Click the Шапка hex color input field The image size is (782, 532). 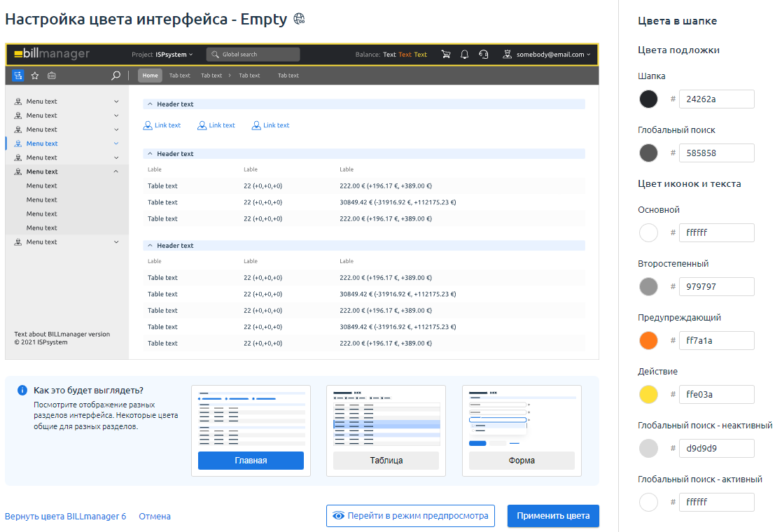click(716, 99)
